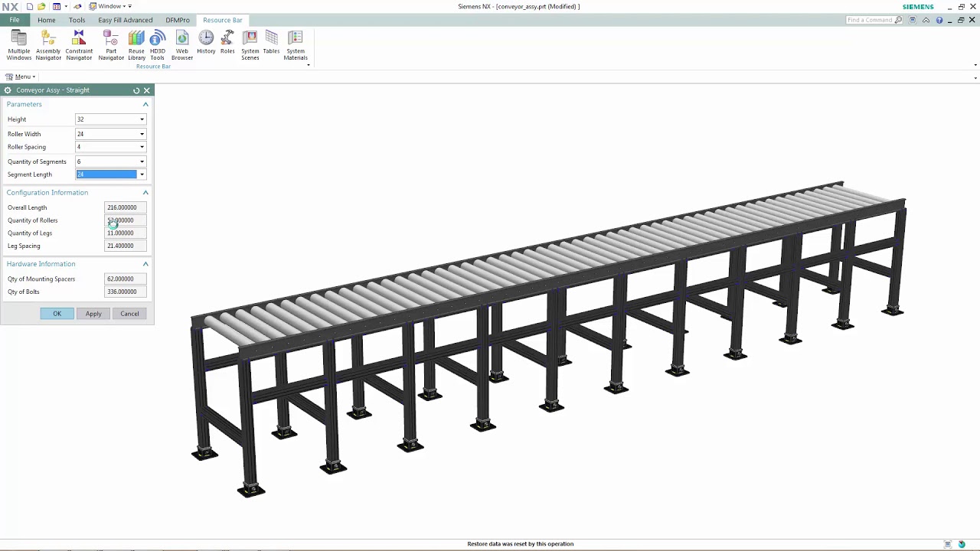Collapse the Hardware Information section
The image size is (980, 551).
(145, 264)
